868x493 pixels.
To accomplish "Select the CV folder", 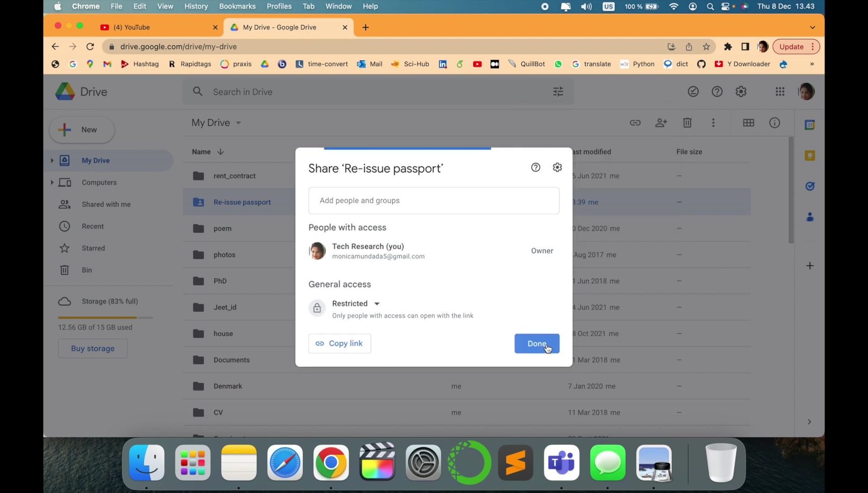I will pos(467,412).
